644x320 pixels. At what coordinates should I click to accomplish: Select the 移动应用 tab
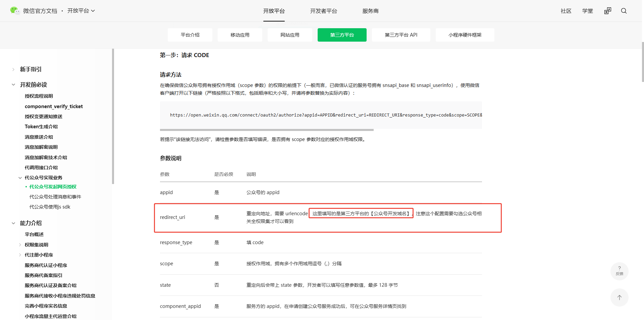point(240,35)
